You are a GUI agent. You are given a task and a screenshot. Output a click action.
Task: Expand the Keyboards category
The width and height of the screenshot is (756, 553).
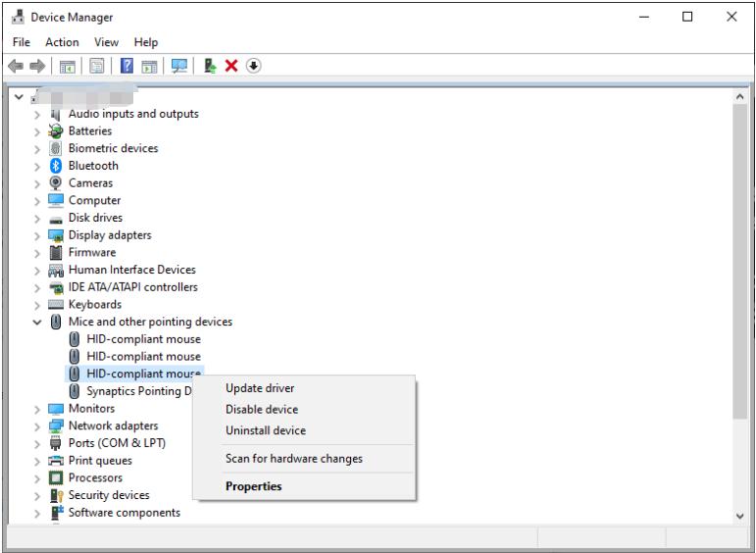(x=37, y=305)
